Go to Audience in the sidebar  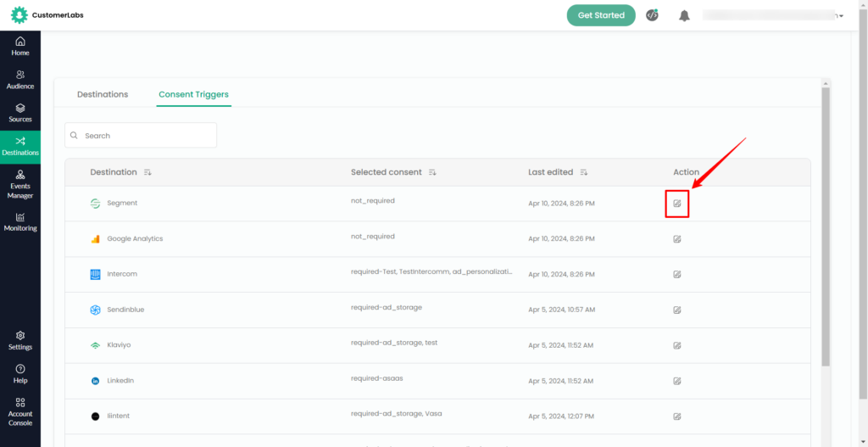click(20, 80)
